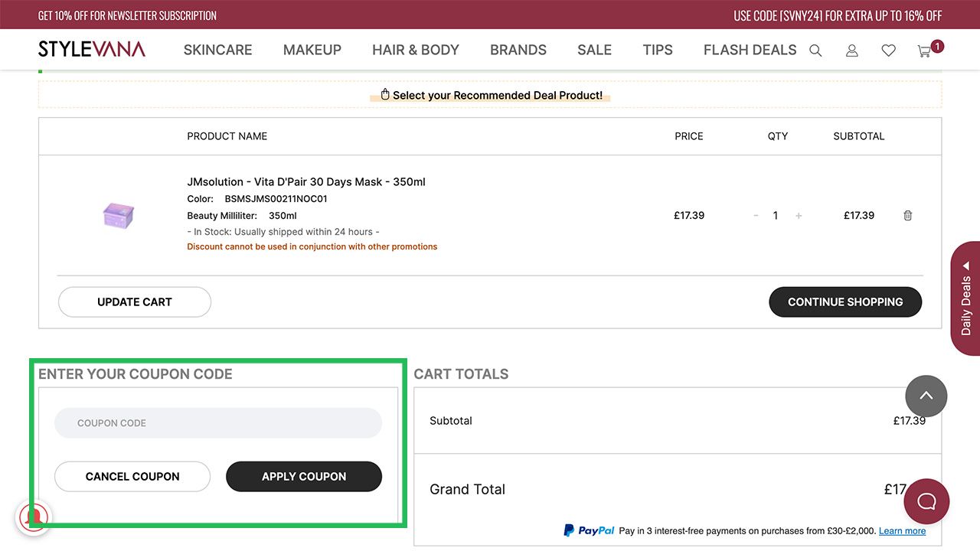View wishlist via heart icon
980x551 pixels.
tap(888, 51)
